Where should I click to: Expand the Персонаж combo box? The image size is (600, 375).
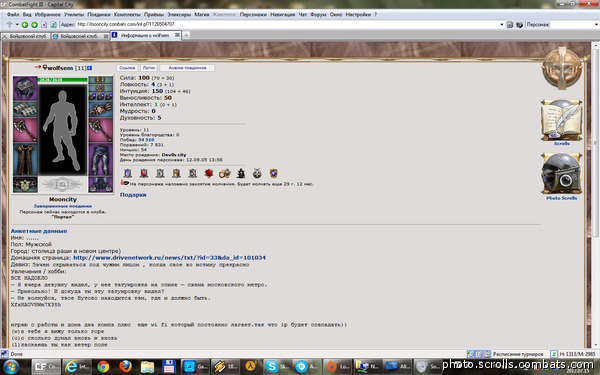[595, 24]
